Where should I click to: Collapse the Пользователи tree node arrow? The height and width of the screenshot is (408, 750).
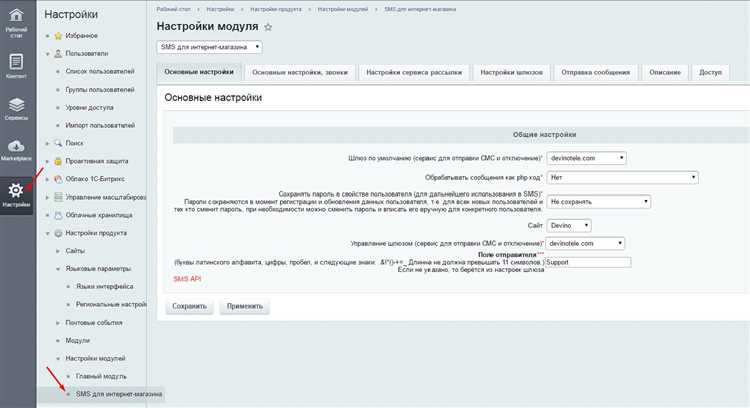47,54
